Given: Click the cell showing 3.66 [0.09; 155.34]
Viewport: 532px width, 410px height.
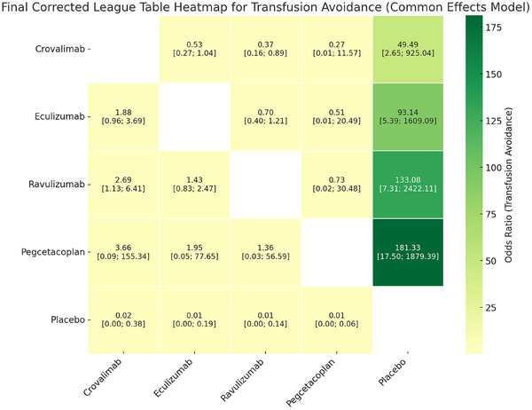Looking at the screenshot, I should (123, 252).
